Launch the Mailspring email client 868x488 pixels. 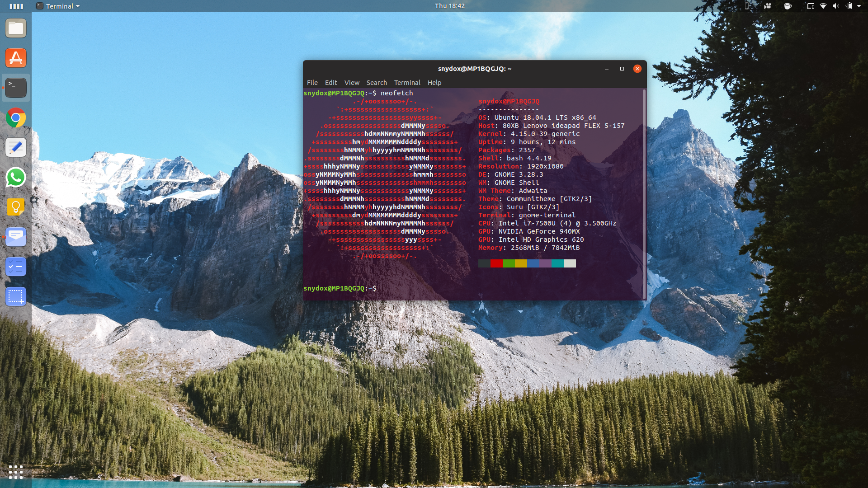tap(16, 237)
